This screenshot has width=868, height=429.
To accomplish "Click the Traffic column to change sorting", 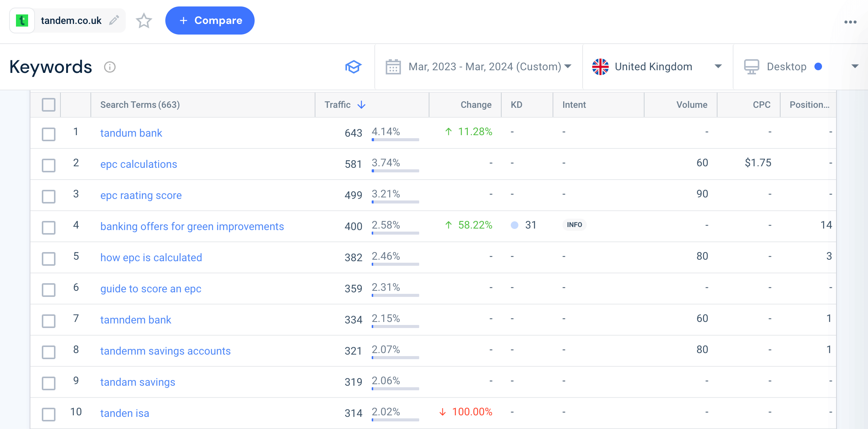I will click(x=344, y=105).
